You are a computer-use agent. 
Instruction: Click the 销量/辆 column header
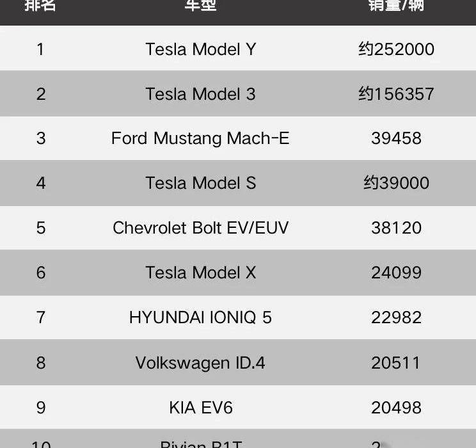396,6
